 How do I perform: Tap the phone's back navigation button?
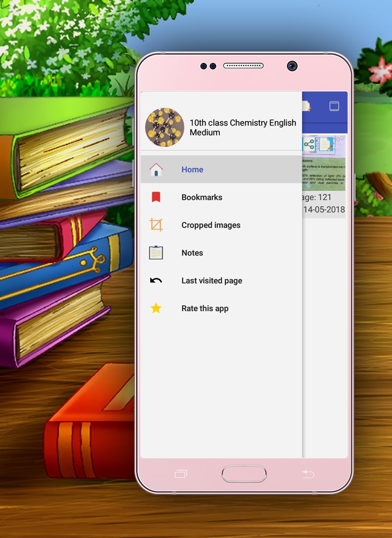(x=308, y=474)
